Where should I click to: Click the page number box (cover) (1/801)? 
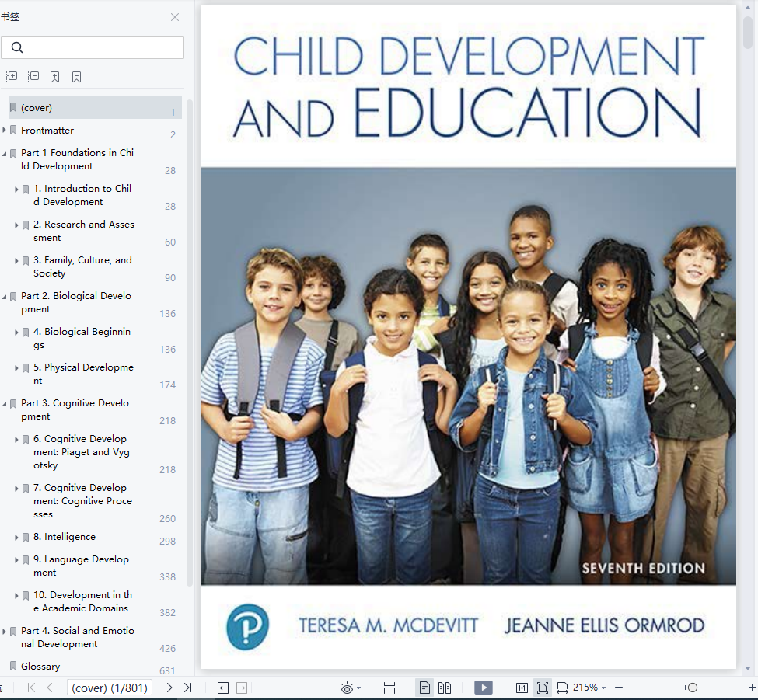click(x=110, y=688)
